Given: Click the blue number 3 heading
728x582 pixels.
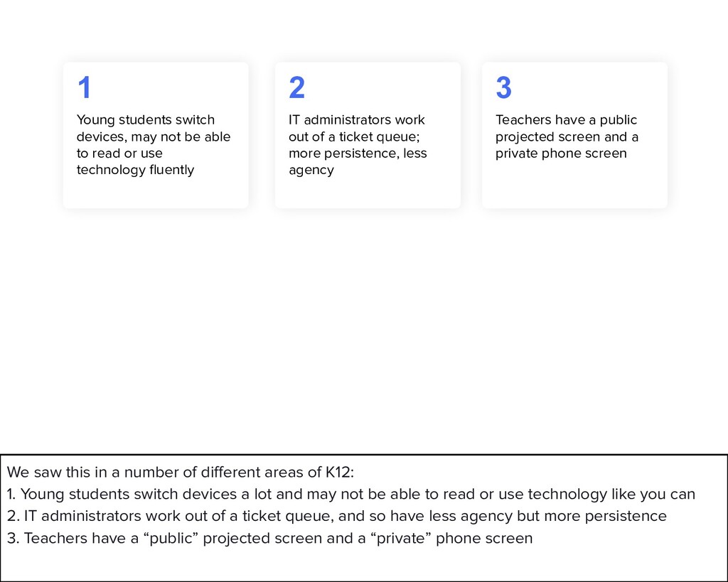Looking at the screenshot, I should click(x=504, y=87).
